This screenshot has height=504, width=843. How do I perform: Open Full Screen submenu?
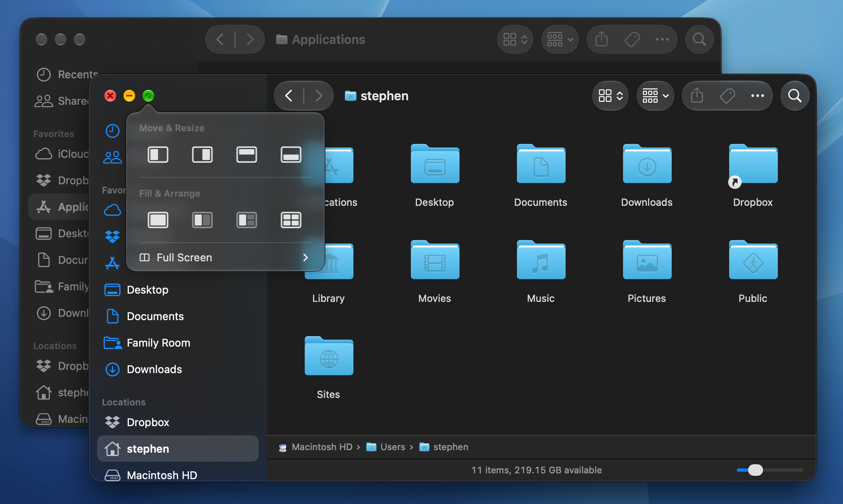(224, 258)
